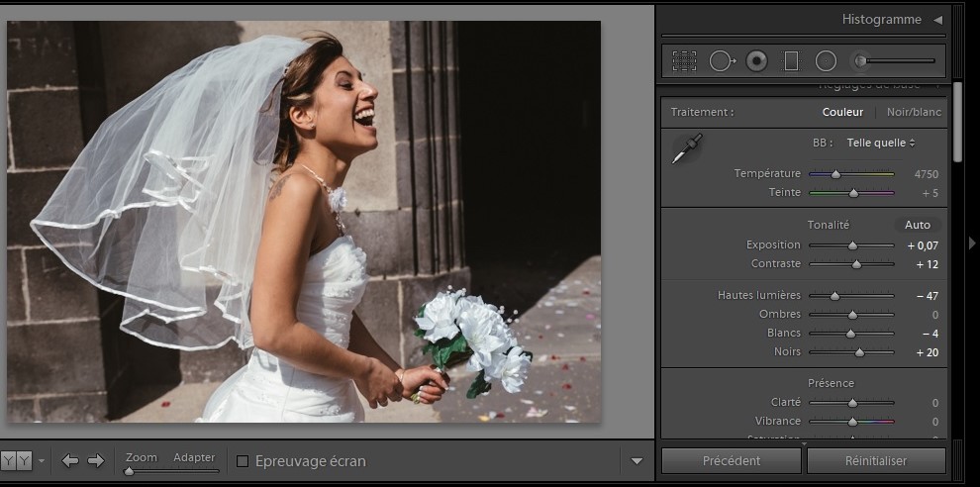Click the Hautes lumières value -47
The width and height of the screenshot is (980, 487).
[928, 296]
